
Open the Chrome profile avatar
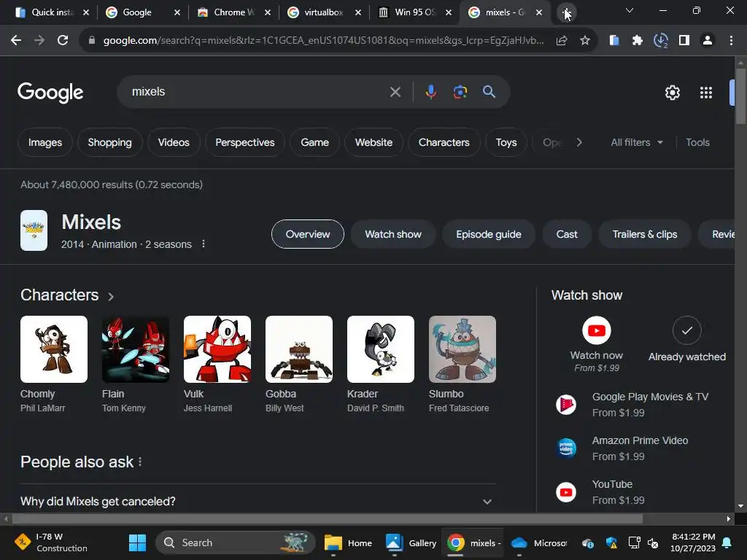(x=708, y=41)
